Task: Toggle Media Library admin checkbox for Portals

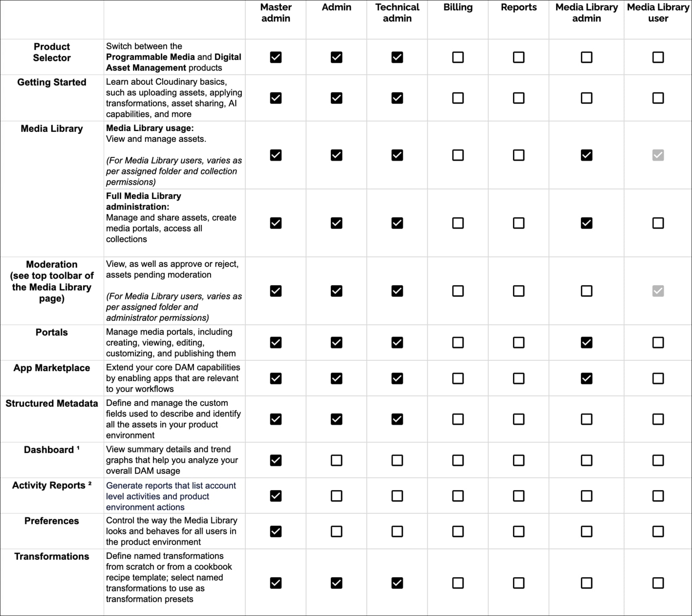Action: (x=586, y=343)
